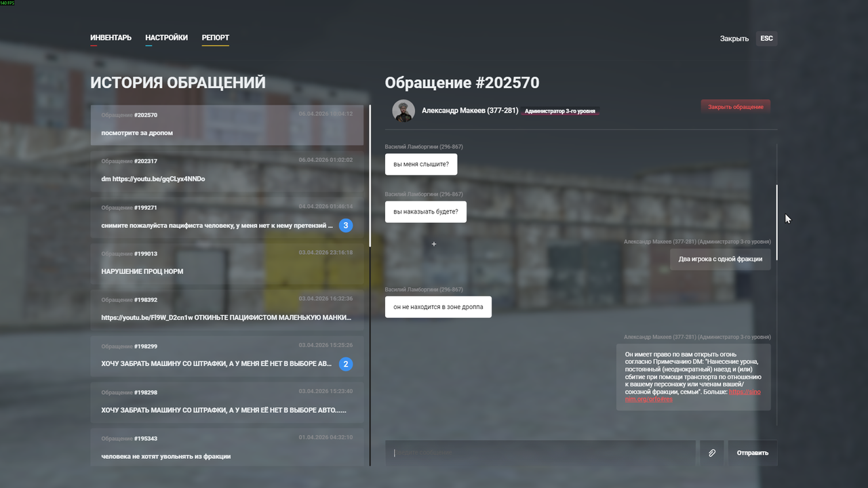Open request #202570 посмотрите за дропом
868x488 pixels.
click(227, 124)
